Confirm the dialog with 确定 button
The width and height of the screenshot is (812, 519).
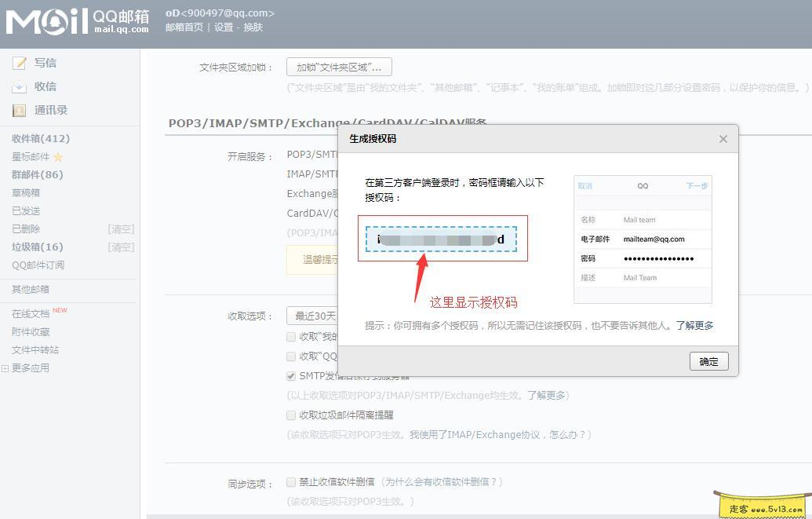click(708, 361)
